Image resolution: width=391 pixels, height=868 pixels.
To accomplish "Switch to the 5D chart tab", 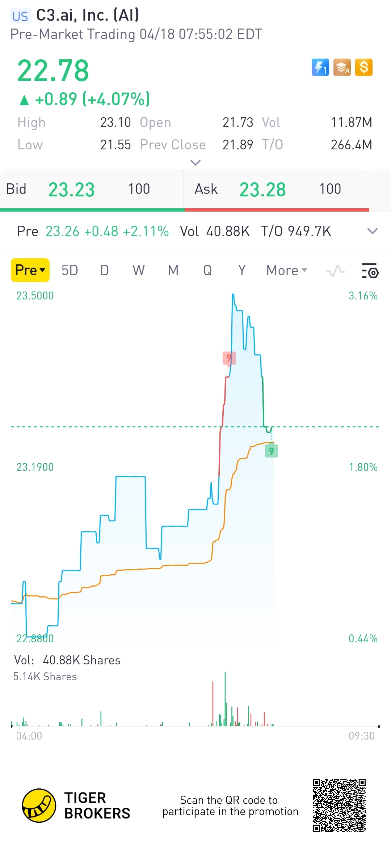I will [70, 270].
